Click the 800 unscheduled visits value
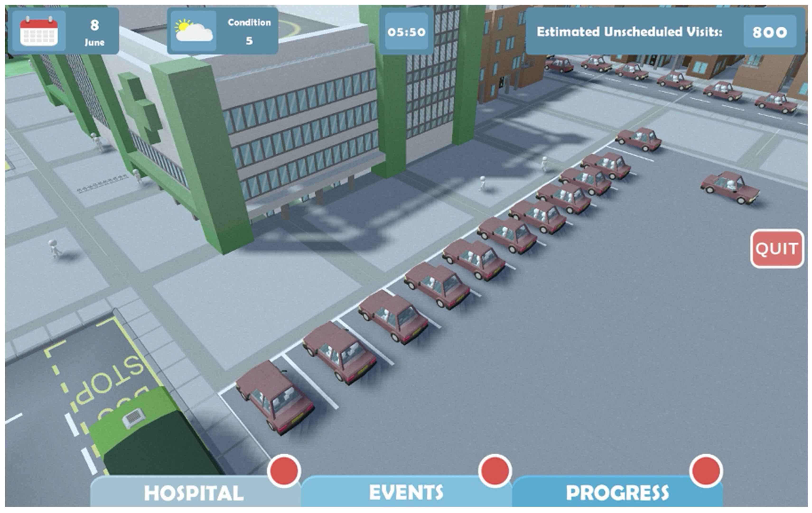Screen dimensions: 812x513 click(x=770, y=32)
